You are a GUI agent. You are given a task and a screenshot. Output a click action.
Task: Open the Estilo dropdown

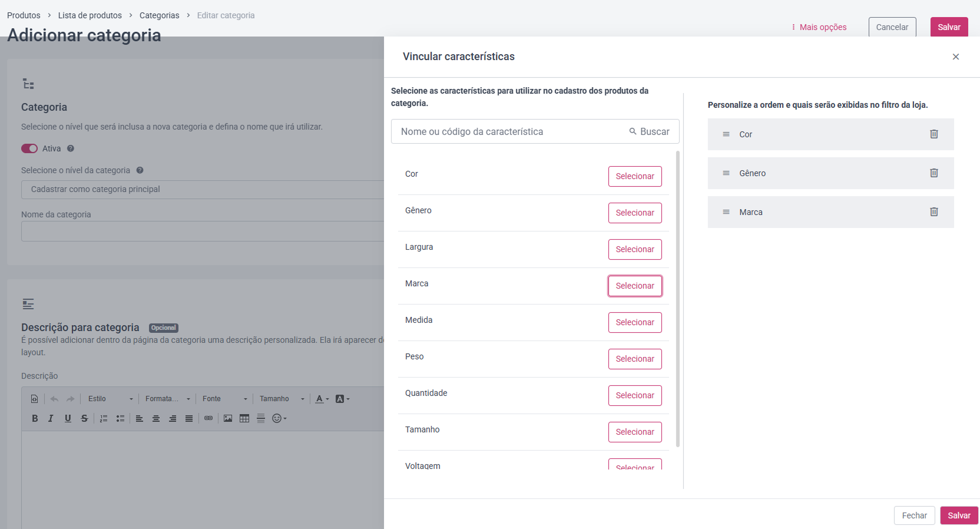[111, 399]
